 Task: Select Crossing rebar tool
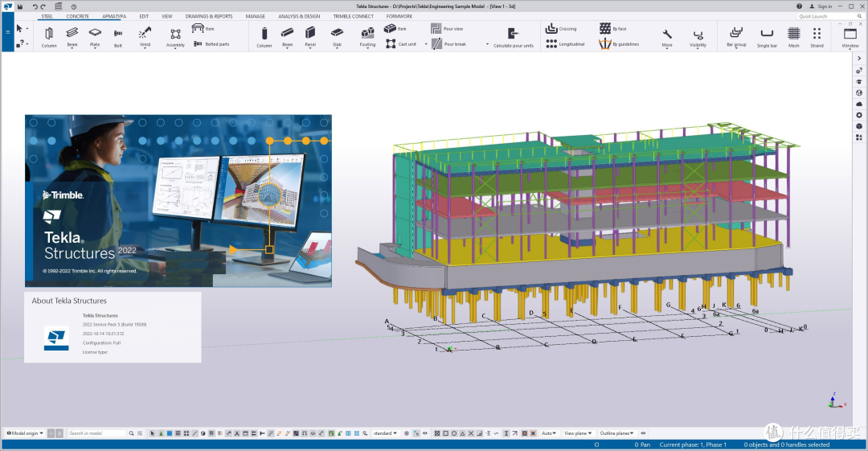click(x=561, y=28)
